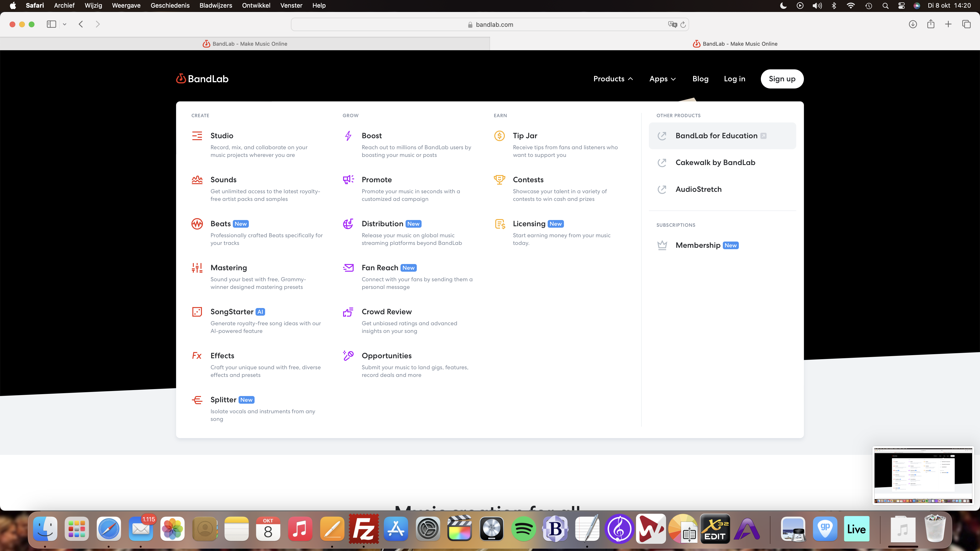
Task: Click the Crowd Review thumbs-up icon
Action: click(348, 312)
